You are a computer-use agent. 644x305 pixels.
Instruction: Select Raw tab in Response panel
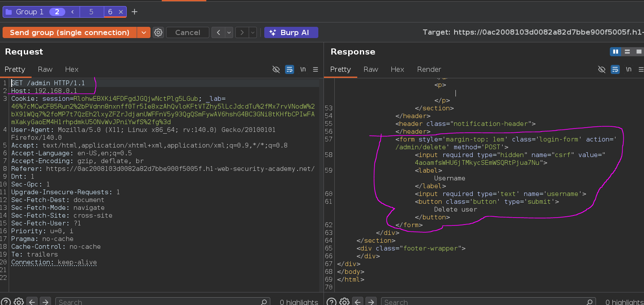[x=371, y=69]
